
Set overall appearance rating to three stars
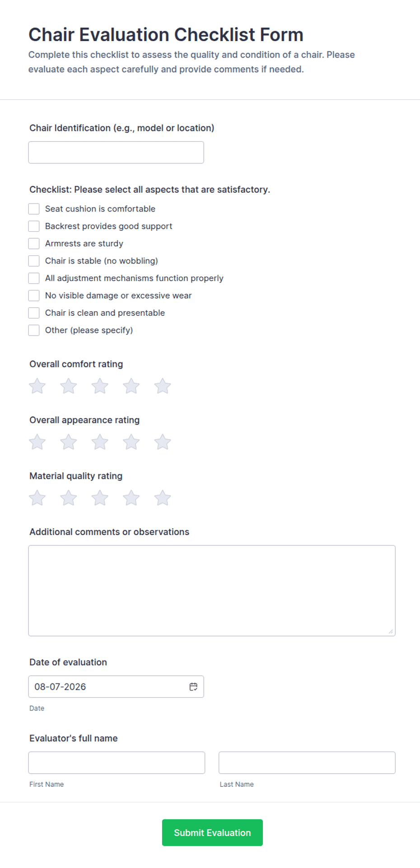[100, 442]
